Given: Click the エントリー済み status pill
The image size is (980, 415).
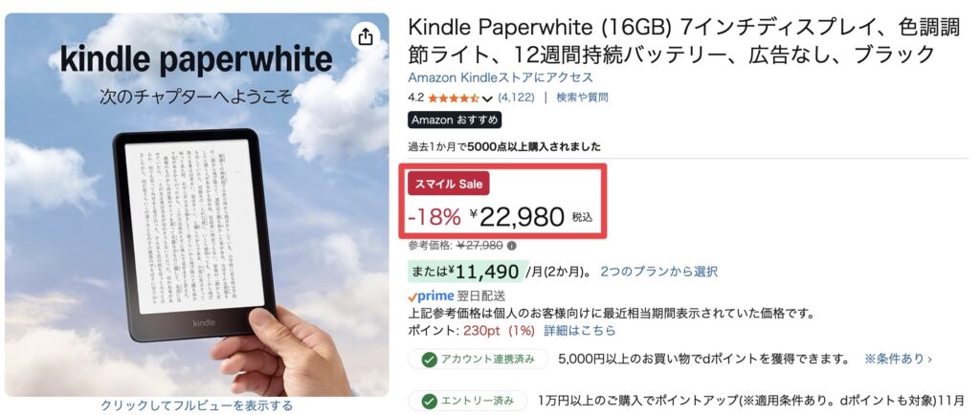Looking at the screenshot, I should click(467, 401).
